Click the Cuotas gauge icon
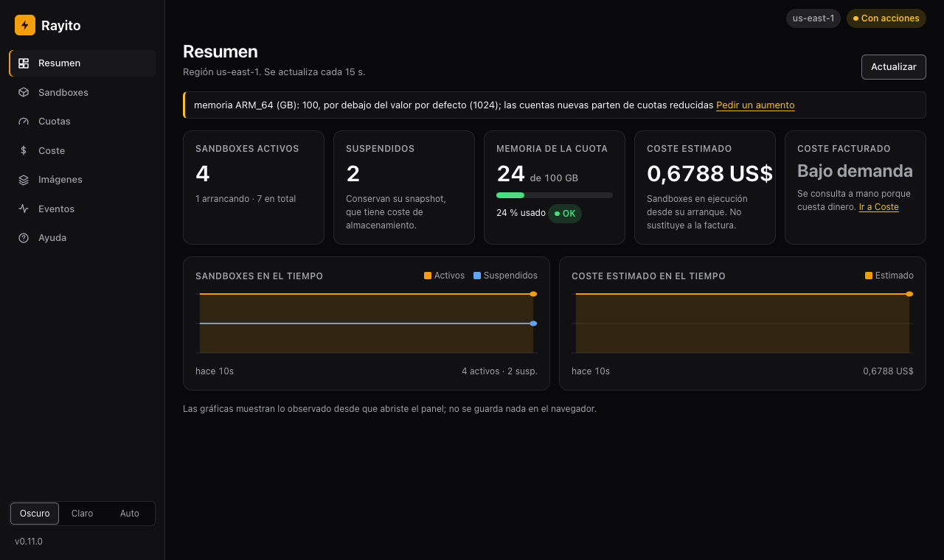This screenshot has height=560, width=944. point(24,122)
